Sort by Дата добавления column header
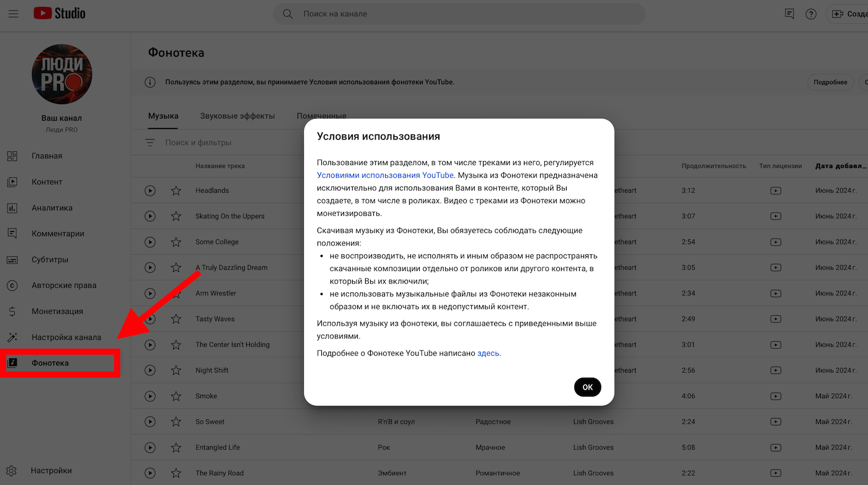 pos(841,166)
